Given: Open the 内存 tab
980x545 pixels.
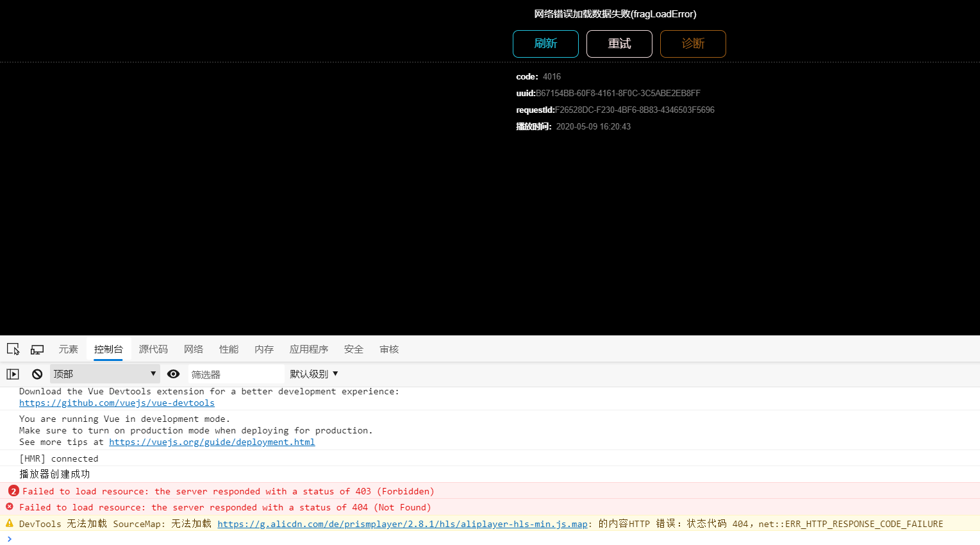Looking at the screenshot, I should coord(263,349).
